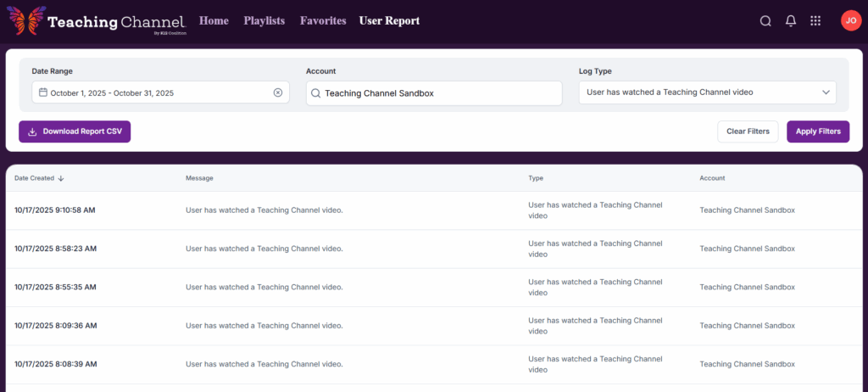Select the row dated 10/17/2025 8:08:39 AM
The height and width of the screenshot is (392, 868).
coord(434,364)
